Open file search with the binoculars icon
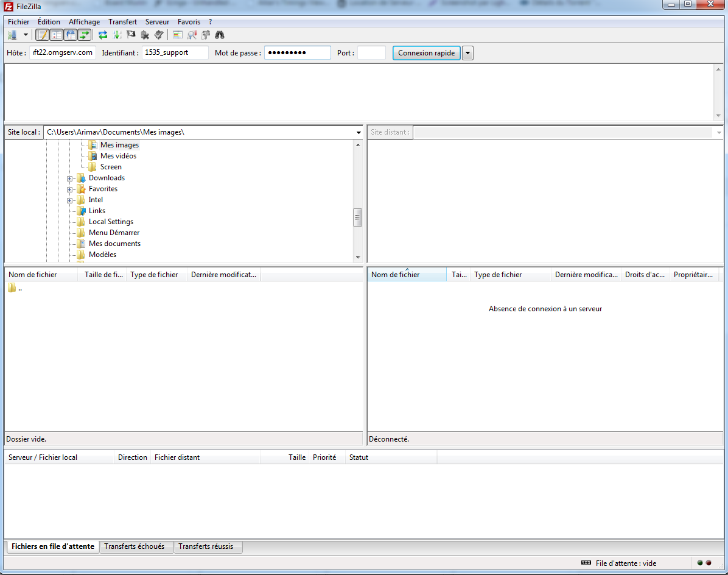Image resolution: width=728 pixels, height=575 pixels. (220, 35)
